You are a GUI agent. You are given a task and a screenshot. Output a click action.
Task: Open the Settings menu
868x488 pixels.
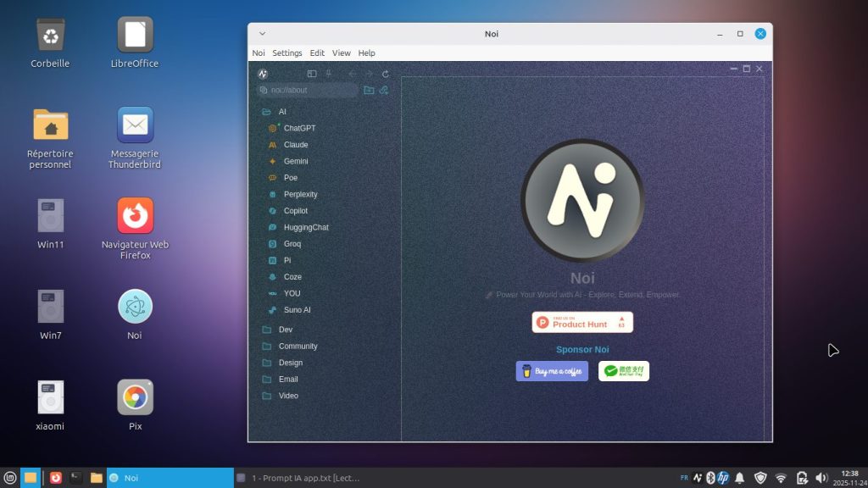click(x=287, y=53)
